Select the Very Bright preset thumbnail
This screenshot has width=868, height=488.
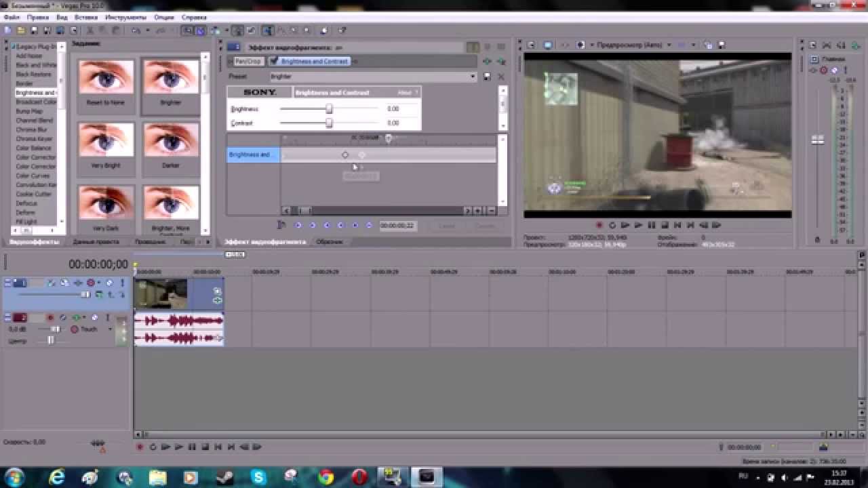pos(106,146)
